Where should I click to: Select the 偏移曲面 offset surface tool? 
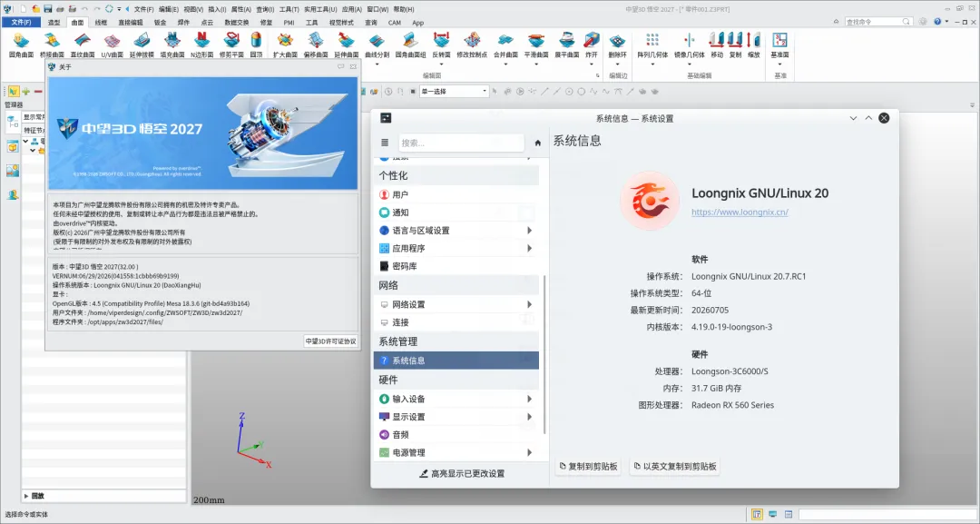316,45
